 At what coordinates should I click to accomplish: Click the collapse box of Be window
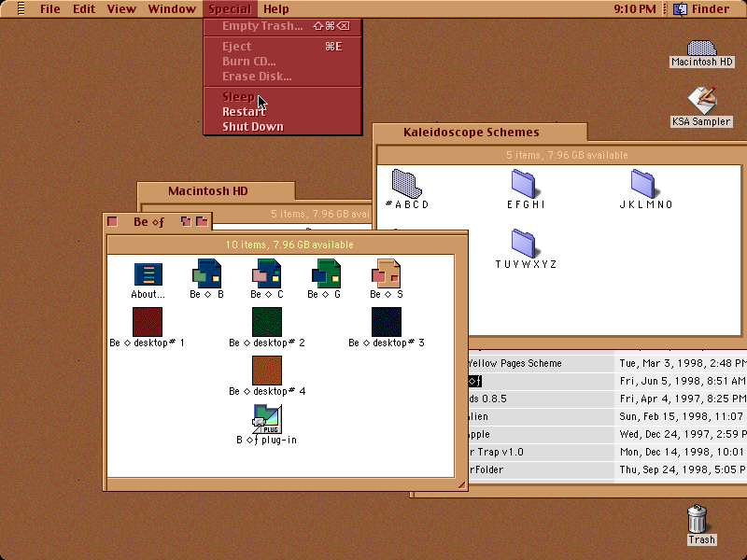[202, 221]
